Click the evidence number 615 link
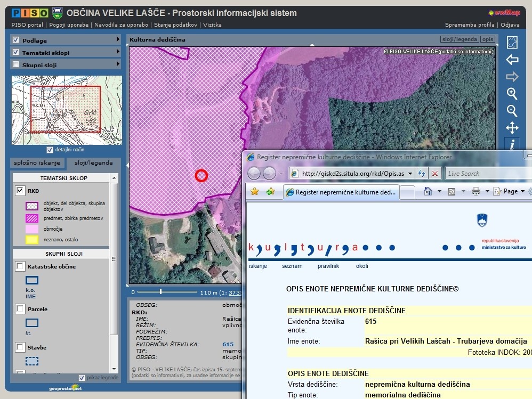The width and height of the screenshot is (532, 399). 228,344
